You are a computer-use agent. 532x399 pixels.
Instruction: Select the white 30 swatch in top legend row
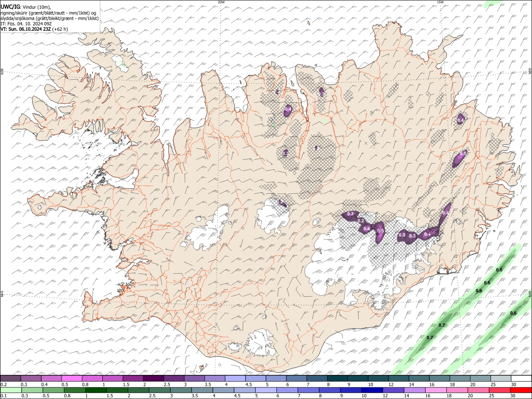point(521,378)
